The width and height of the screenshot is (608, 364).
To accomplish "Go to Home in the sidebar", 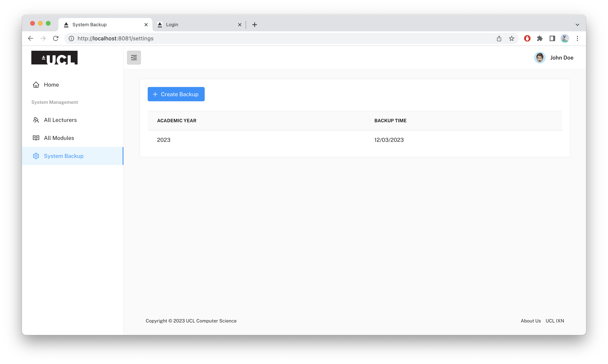I will [72, 85].
